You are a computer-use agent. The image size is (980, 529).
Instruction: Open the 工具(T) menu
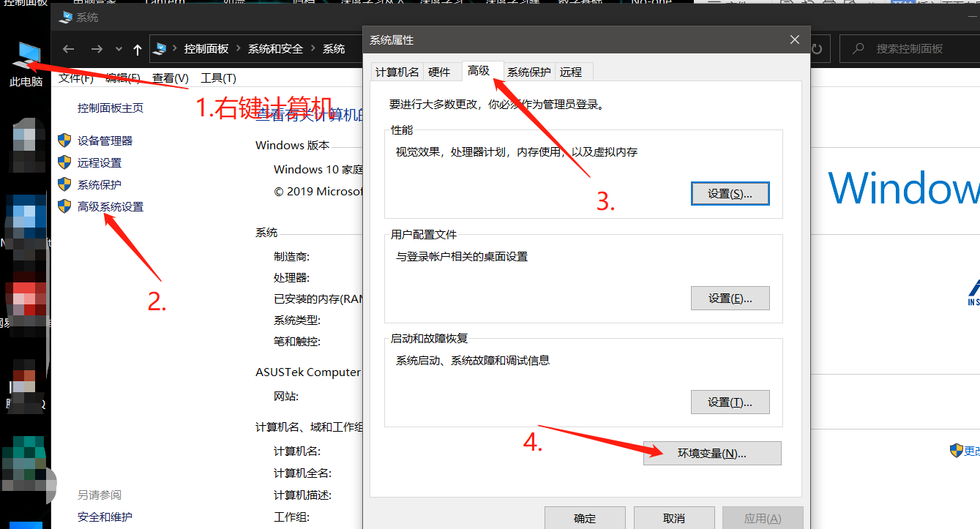[218, 78]
